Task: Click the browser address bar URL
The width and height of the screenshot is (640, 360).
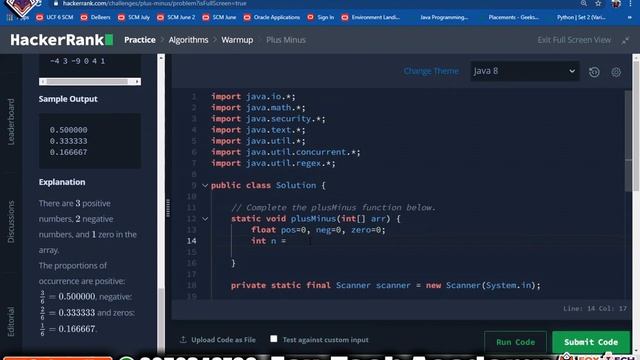Action: point(154,3)
